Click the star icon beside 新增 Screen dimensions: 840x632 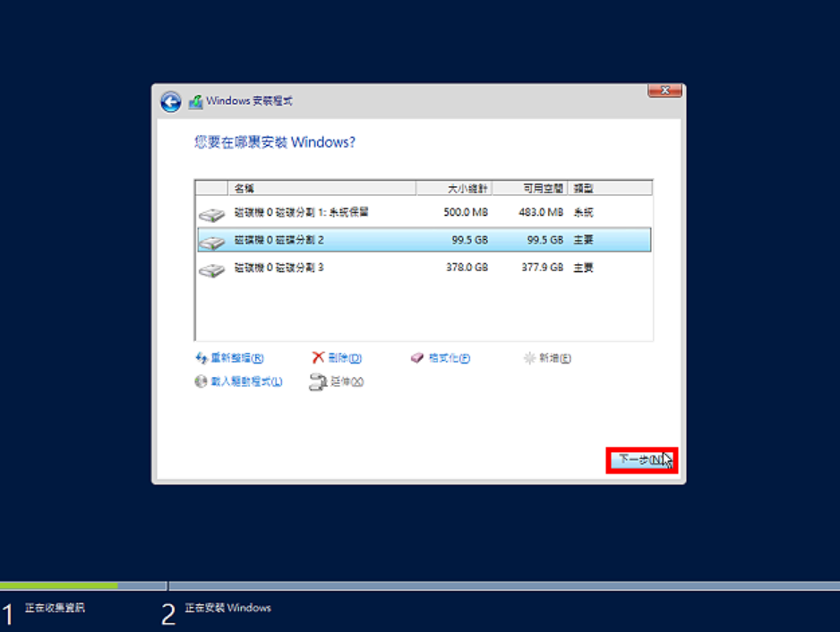coord(529,358)
